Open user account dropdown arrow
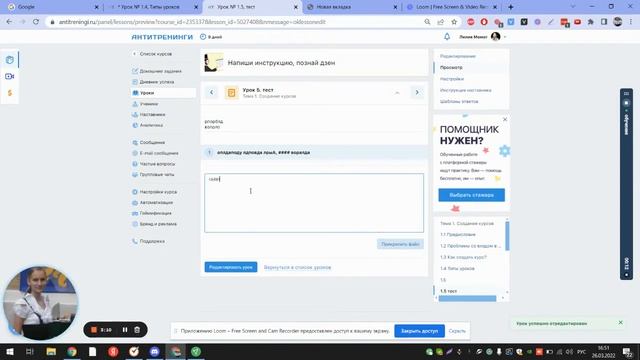Viewport: 640px width, 360px height. point(505,37)
